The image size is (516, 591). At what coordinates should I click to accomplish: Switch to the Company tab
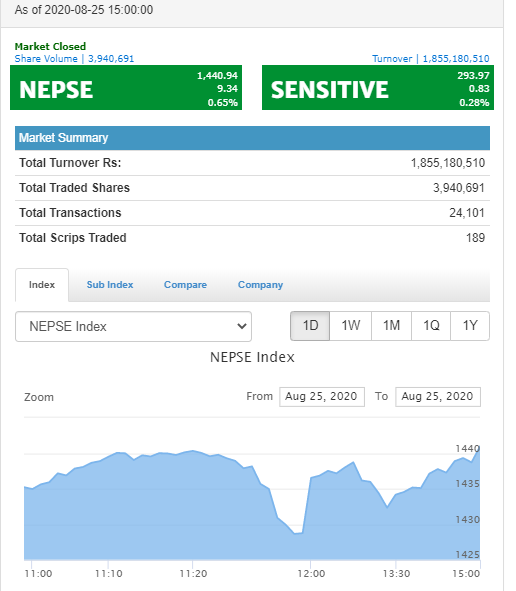[260, 285]
